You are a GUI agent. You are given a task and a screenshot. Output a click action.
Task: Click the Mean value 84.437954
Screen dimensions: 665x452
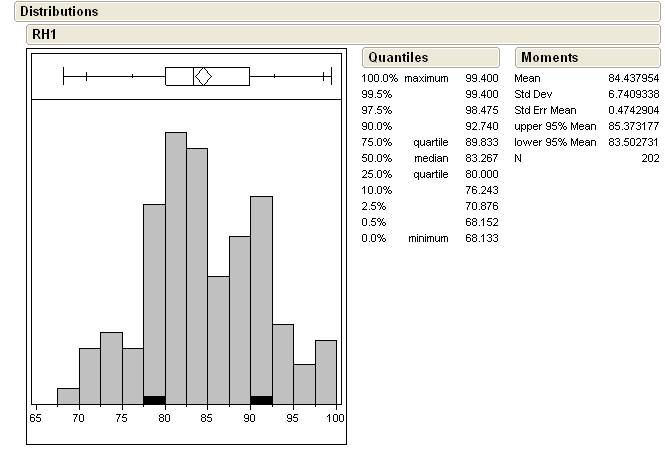(634, 78)
